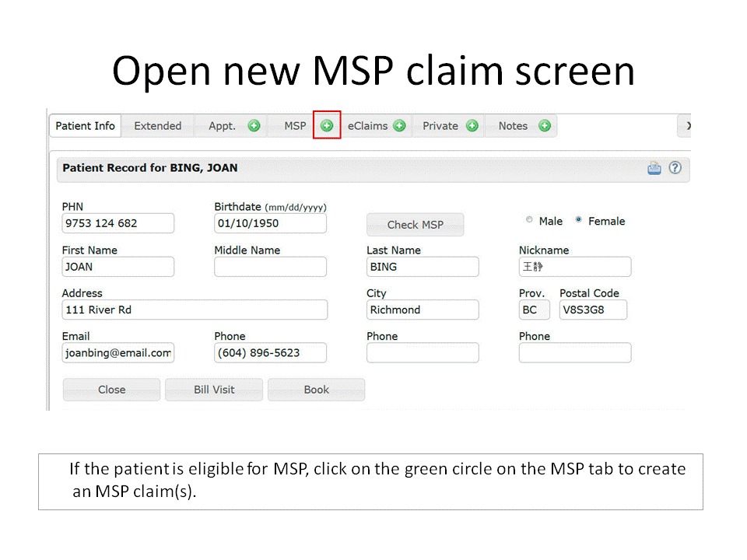Open a new eClaims entry via its green plus icon
This screenshot has width=747, height=560.
[399, 125]
